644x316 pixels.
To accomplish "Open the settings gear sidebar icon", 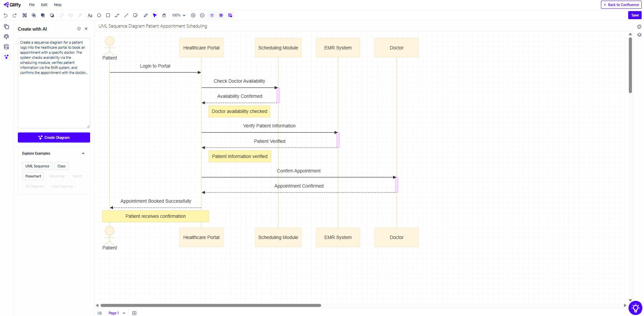I will point(6,37).
